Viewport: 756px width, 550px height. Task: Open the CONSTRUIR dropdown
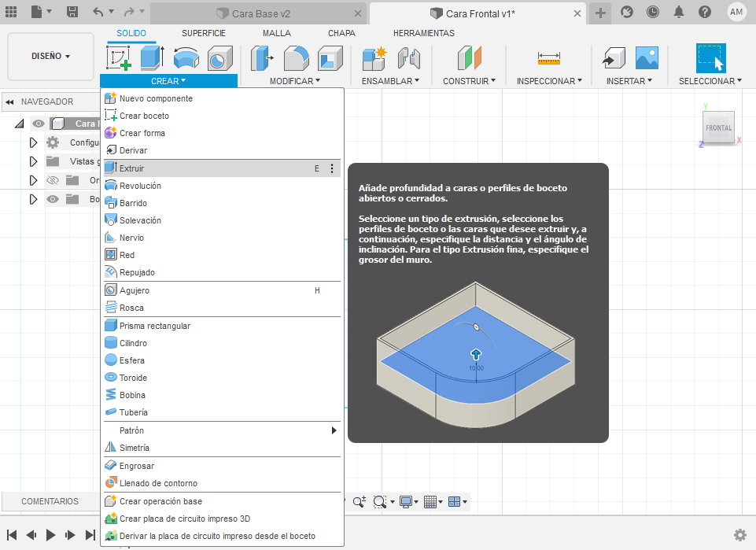point(469,81)
